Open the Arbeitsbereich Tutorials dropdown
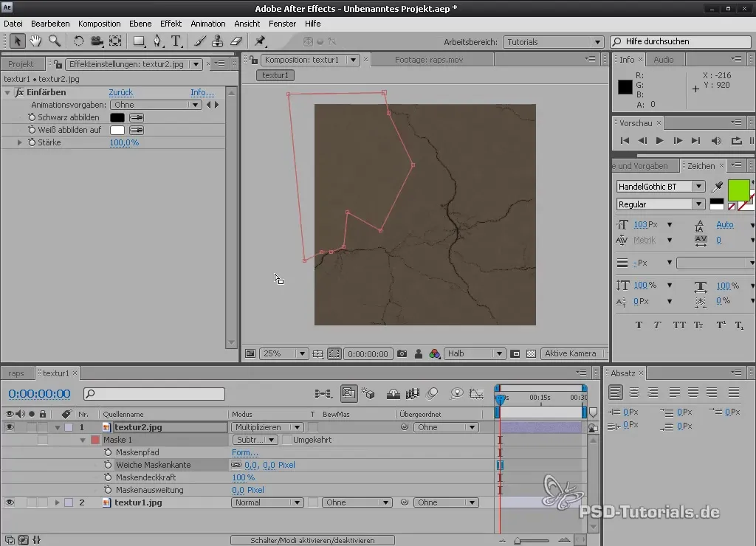 pyautogui.click(x=552, y=42)
